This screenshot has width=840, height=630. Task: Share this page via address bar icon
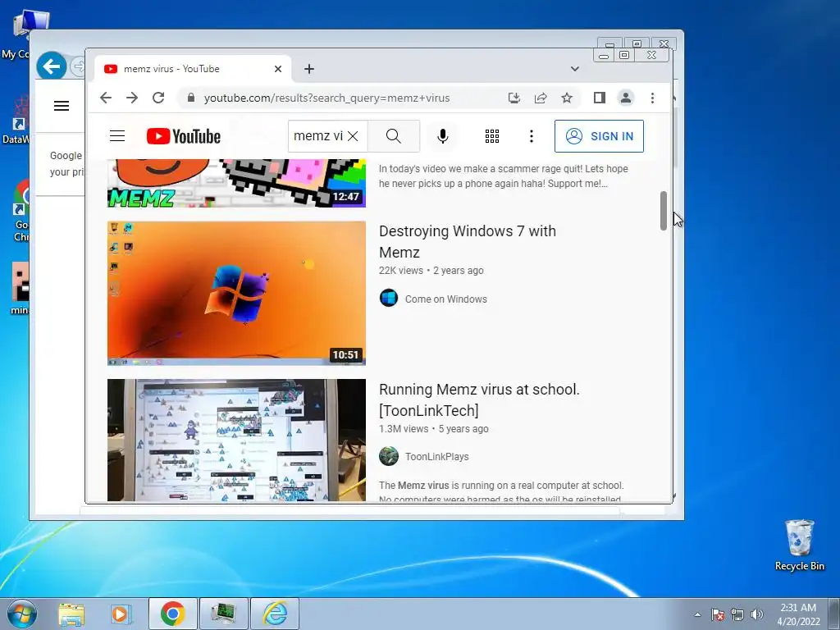tap(541, 98)
